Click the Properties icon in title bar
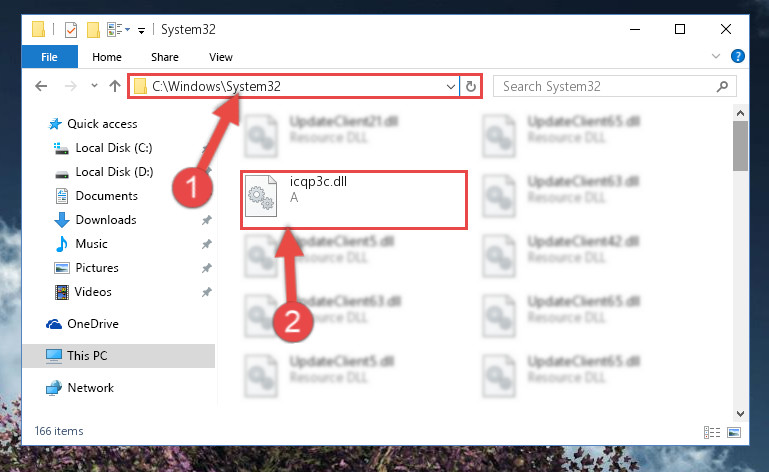Image resolution: width=769 pixels, height=472 pixels. pyautogui.click(x=71, y=29)
